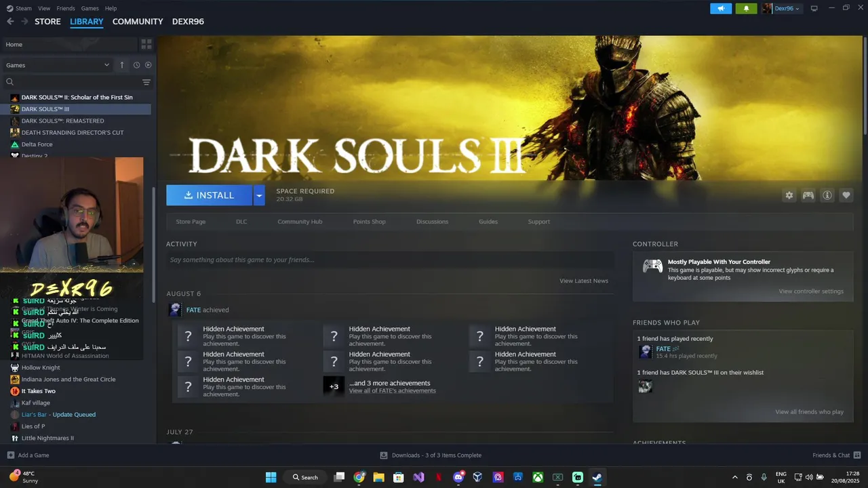Click the Big Picture mode monitor icon

click(x=814, y=8)
